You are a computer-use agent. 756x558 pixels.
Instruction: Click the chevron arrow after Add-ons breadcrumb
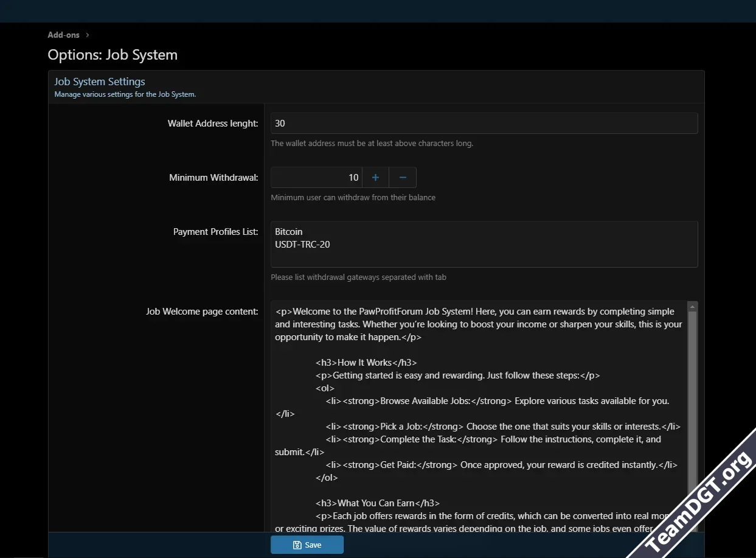click(x=88, y=35)
